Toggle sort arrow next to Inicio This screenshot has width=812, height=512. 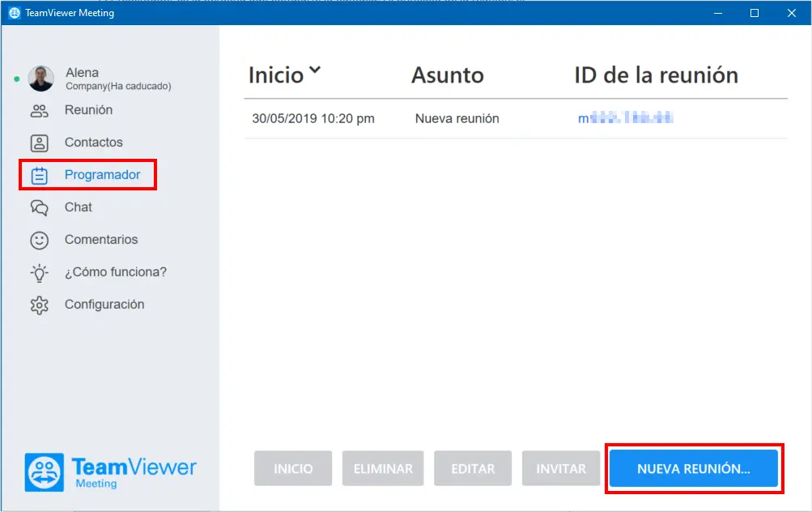(x=315, y=70)
